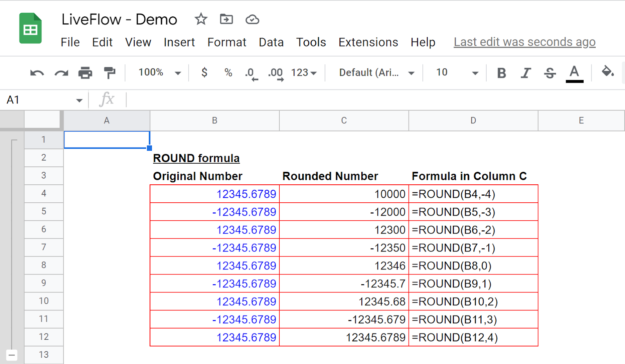Toggle italic formatting
The width and height of the screenshot is (625, 364).
(x=526, y=73)
